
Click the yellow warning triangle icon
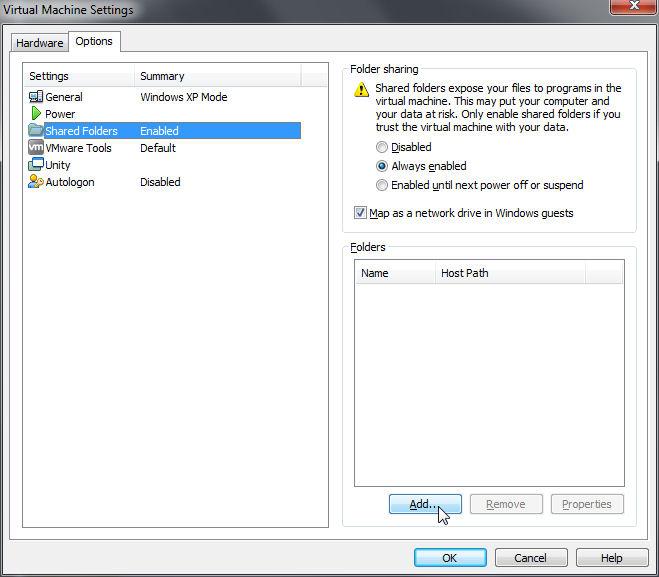[x=362, y=90]
